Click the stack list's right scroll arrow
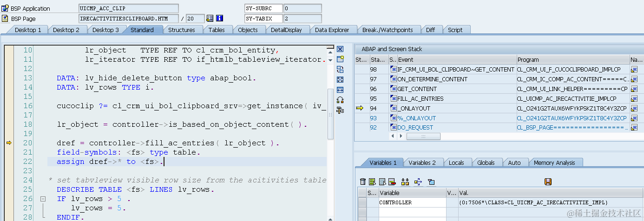 click(x=401, y=136)
